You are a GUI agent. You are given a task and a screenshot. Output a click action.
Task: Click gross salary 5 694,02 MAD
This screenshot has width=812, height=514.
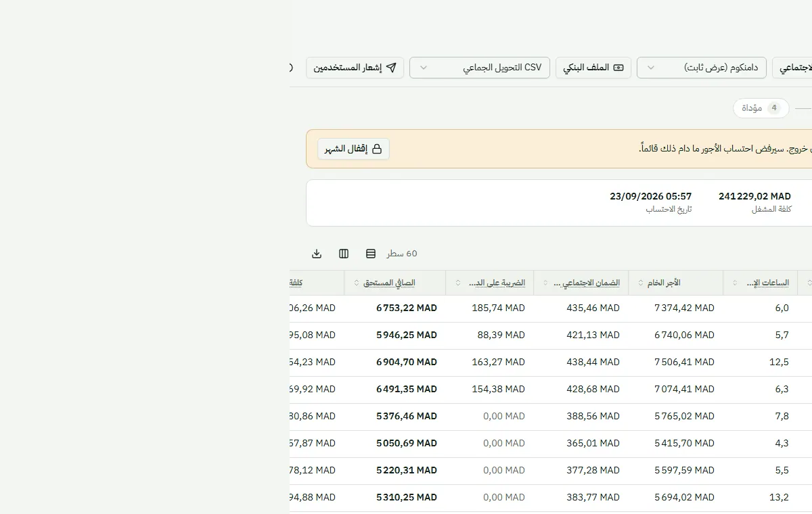(x=684, y=497)
